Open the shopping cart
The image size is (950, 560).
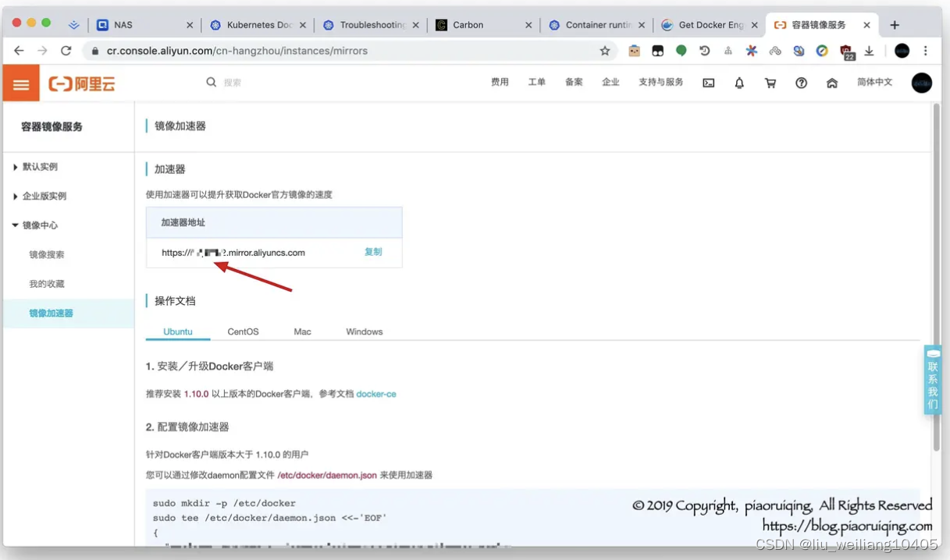(770, 83)
